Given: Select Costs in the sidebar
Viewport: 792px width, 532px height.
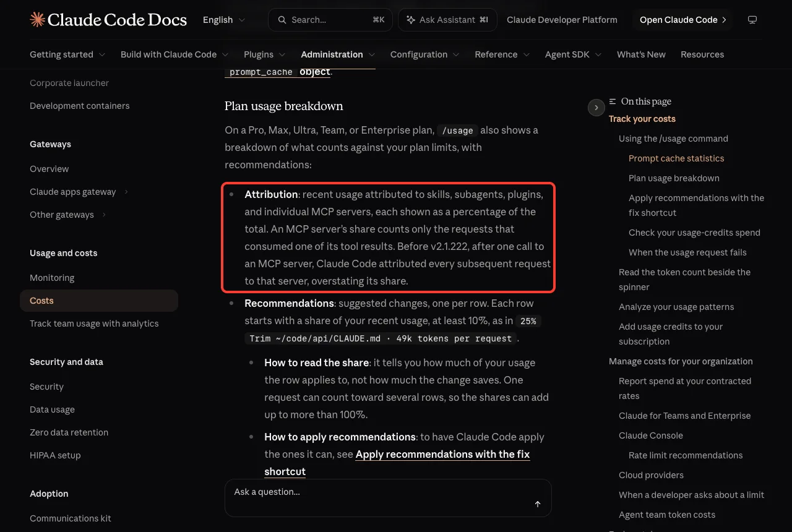Looking at the screenshot, I should click(x=99, y=301).
